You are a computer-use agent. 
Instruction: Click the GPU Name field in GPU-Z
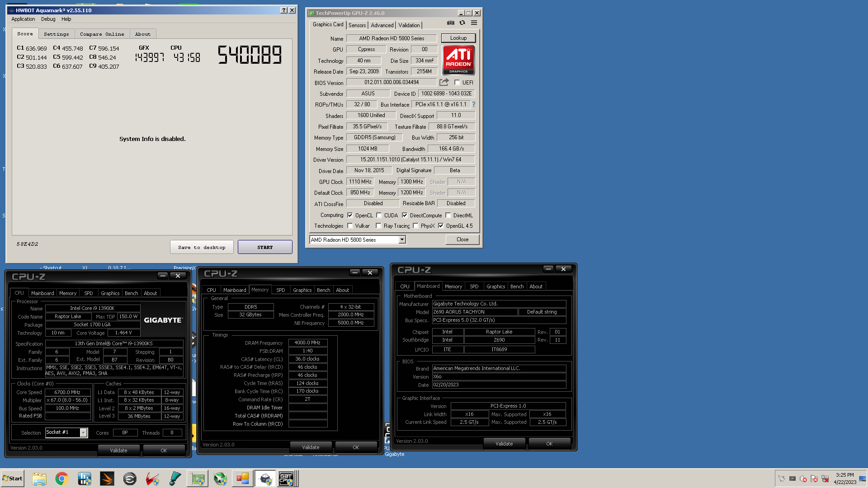point(392,38)
